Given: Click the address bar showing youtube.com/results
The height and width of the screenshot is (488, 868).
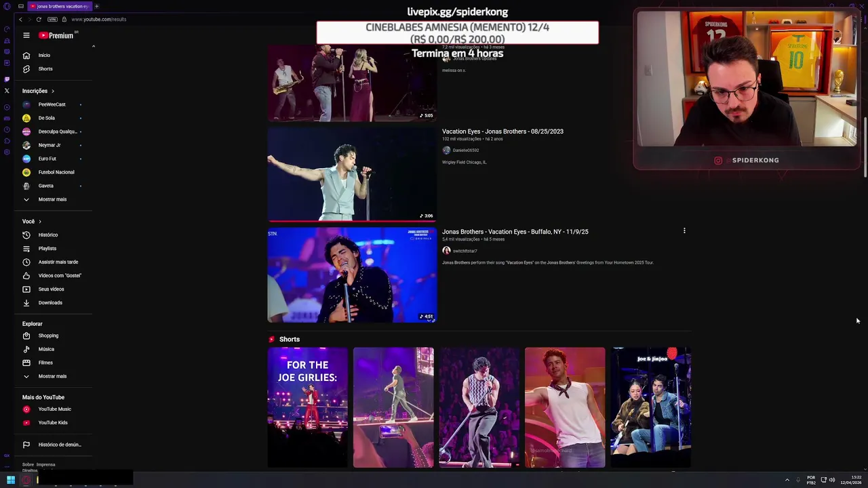Looking at the screenshot, I should pos(98,19).
